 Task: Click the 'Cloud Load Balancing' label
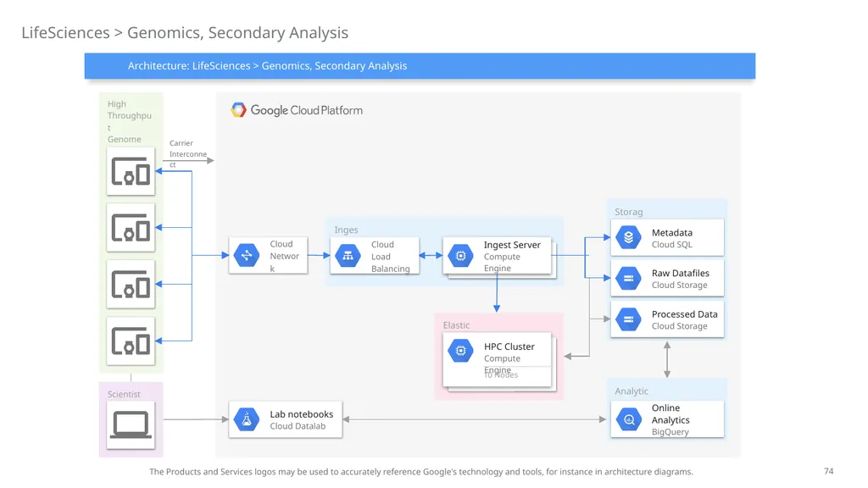coord(390,256)
